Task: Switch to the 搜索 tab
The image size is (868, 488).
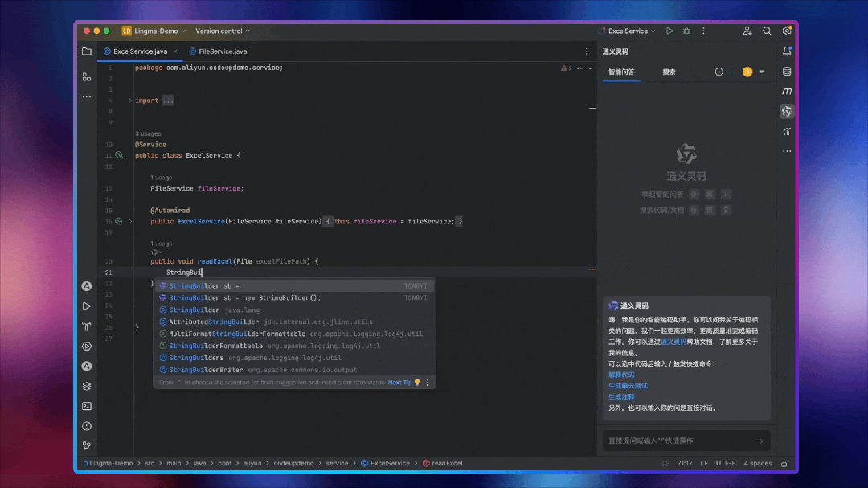Action: 669,72
